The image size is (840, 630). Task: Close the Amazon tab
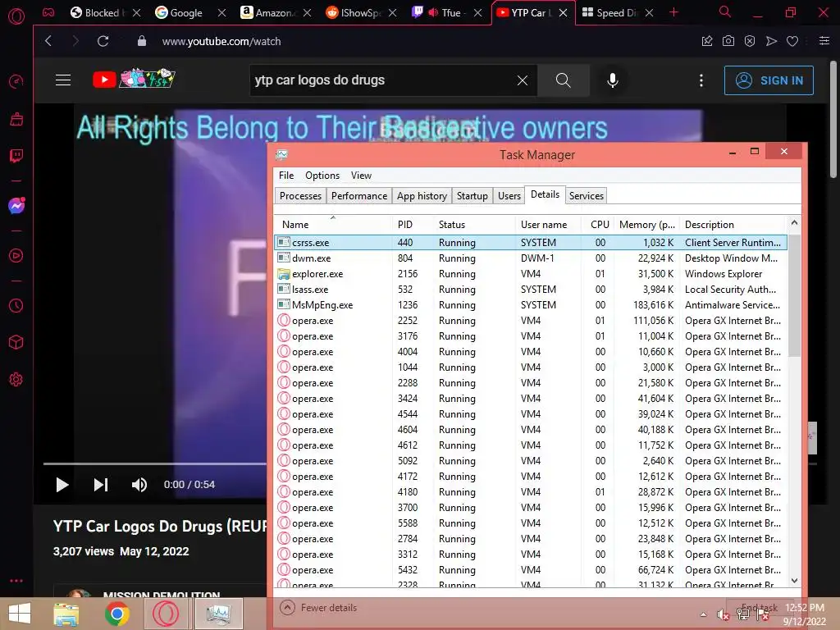click(x=307, y=13)
